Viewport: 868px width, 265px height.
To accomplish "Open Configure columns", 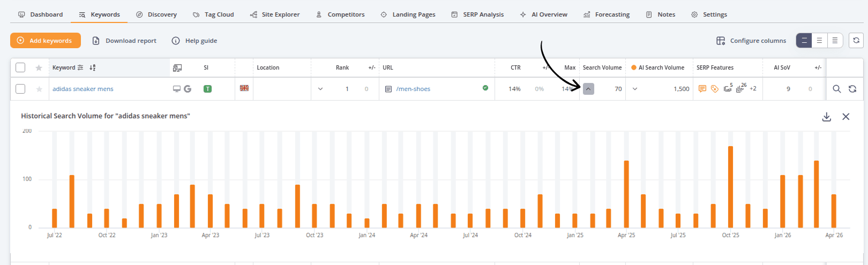I will (751, 41).
